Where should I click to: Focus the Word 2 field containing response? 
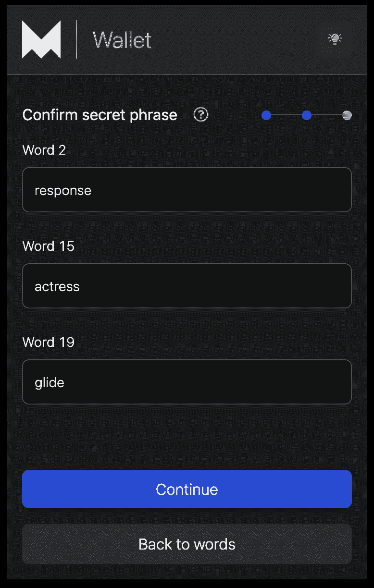(x=187, y=190)
